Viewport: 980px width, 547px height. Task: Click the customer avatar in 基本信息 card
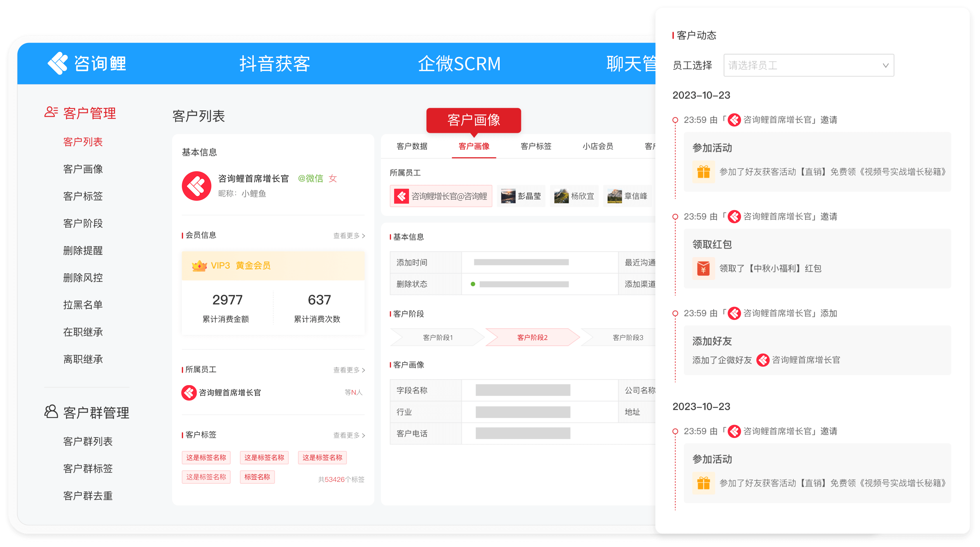click(x=196, y=186)
